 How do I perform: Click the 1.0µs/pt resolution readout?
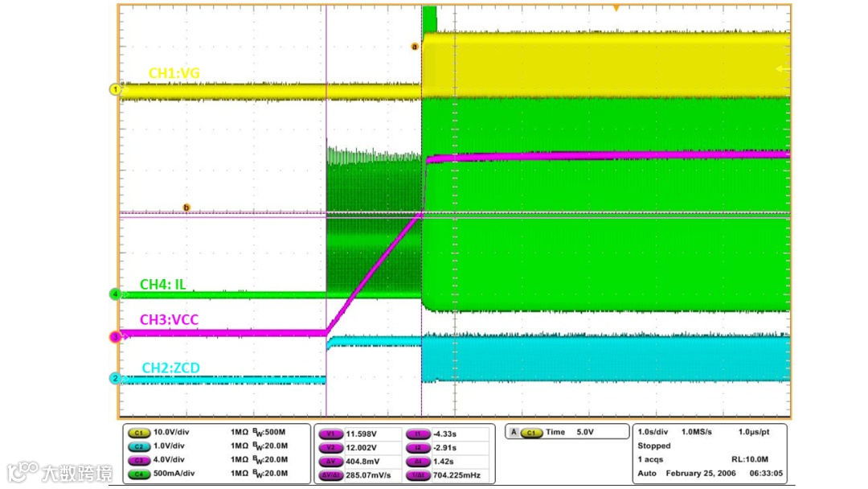pyautogui.click(x=754, y=432)
